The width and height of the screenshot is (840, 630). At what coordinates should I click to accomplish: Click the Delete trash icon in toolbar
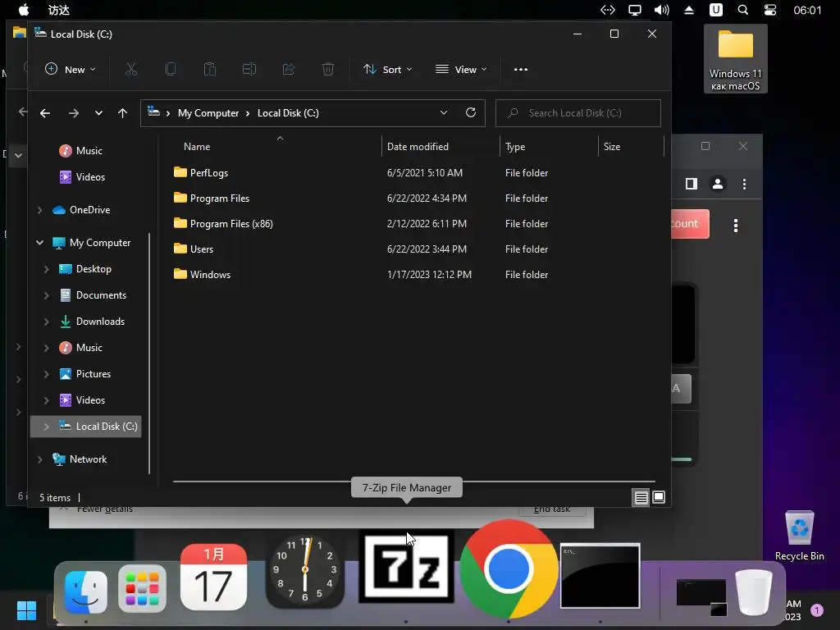coord(328,69)
